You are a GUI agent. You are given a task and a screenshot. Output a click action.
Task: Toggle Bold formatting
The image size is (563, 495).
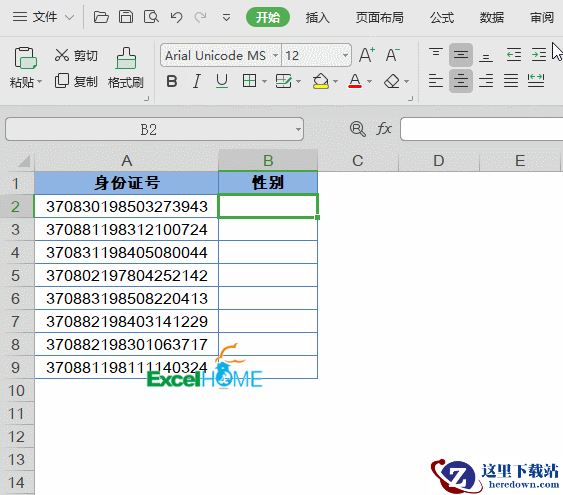tap(172, 81)
